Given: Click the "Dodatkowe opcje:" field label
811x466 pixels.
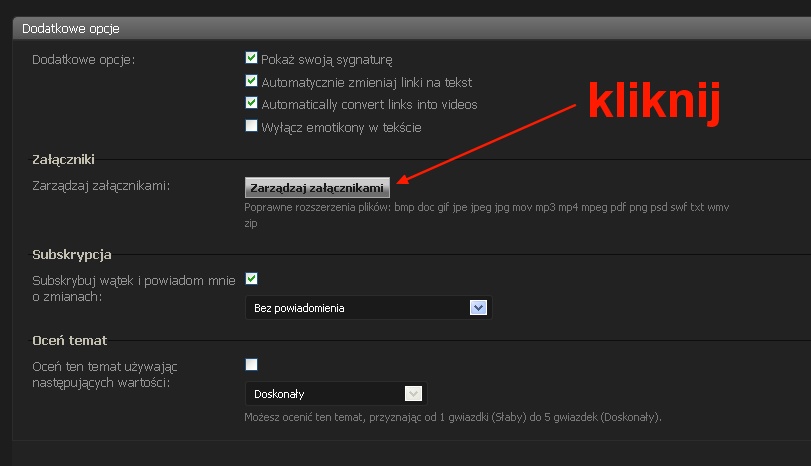Looking at the screenshot, I should [x=83, y=59].
